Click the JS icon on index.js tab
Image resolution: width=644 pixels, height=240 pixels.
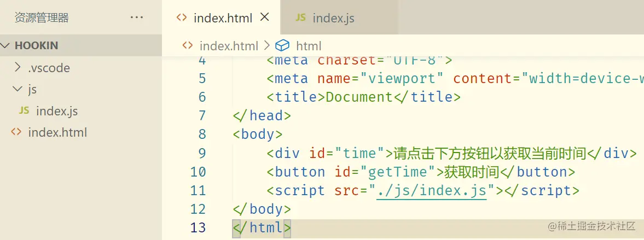pos(301,17)
